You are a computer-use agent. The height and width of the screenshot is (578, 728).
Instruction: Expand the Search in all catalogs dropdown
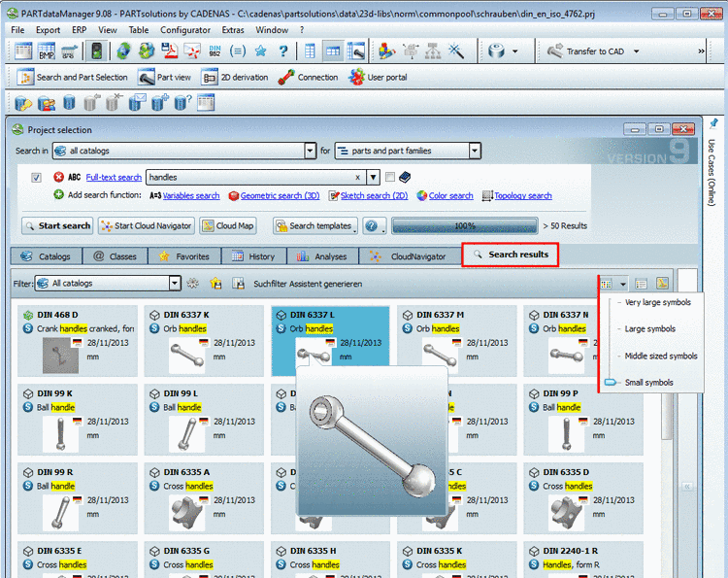point(311,151)
